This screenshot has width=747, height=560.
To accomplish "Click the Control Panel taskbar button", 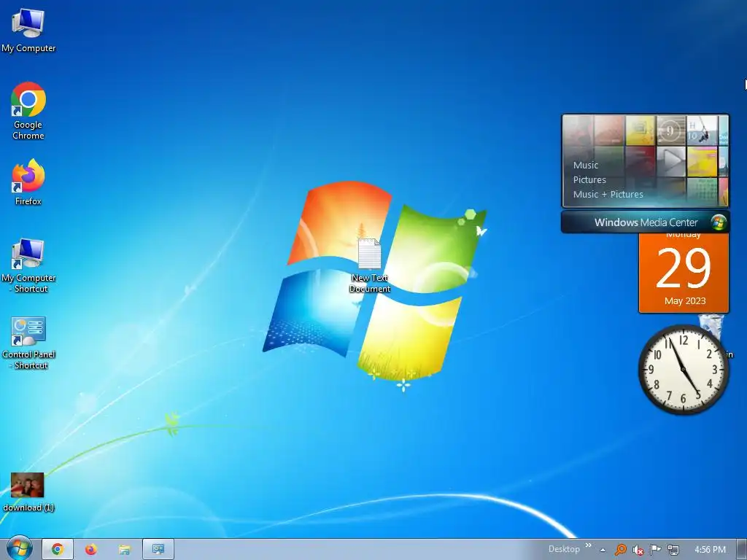I will click(158, 550).
